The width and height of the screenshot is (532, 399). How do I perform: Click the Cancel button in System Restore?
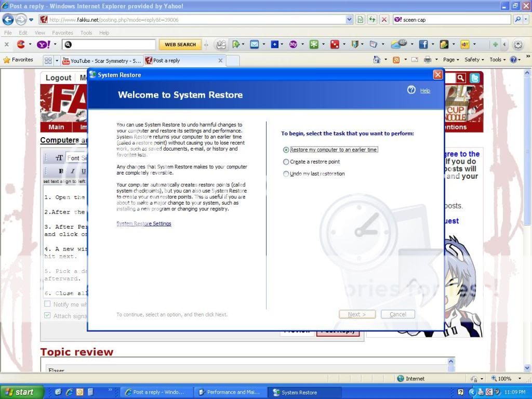(x=397, y=314)
